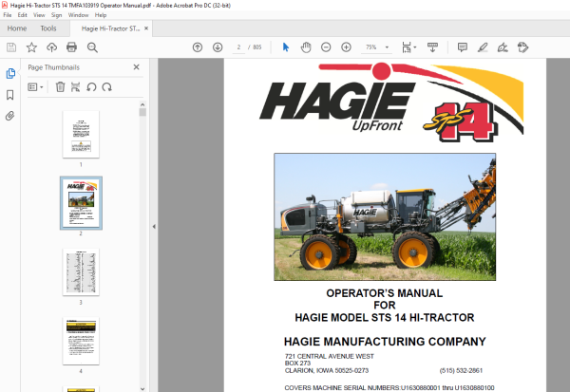Click "721 CENTRAL AVENUE WEST" address line
The width and height of the screenshot is (570, 392).
[330, 356]
